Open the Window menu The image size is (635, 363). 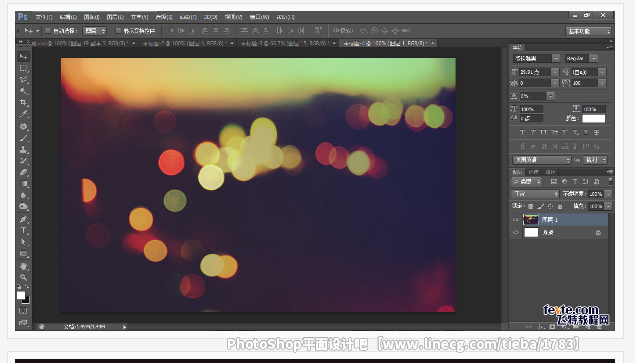(x=259, y=17)
